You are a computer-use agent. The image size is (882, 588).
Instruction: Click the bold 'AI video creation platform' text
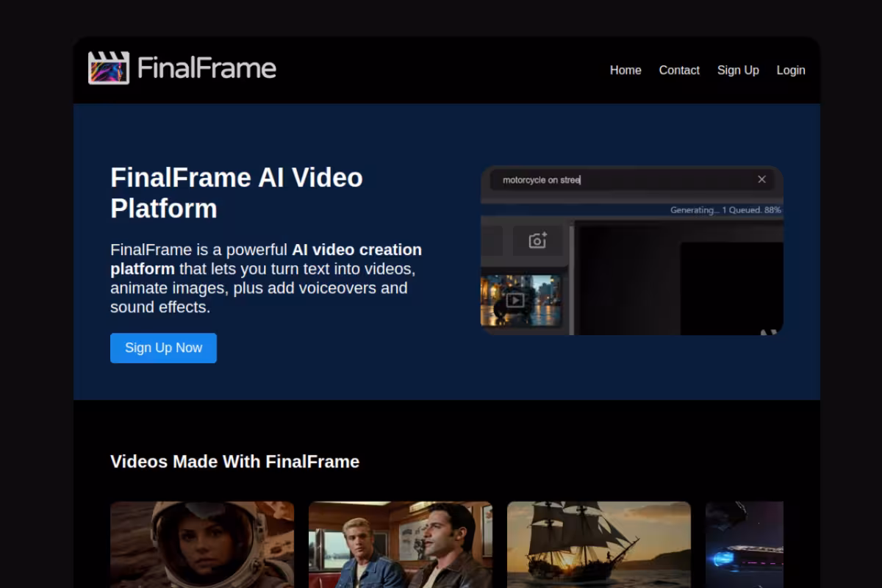(266, 259)
